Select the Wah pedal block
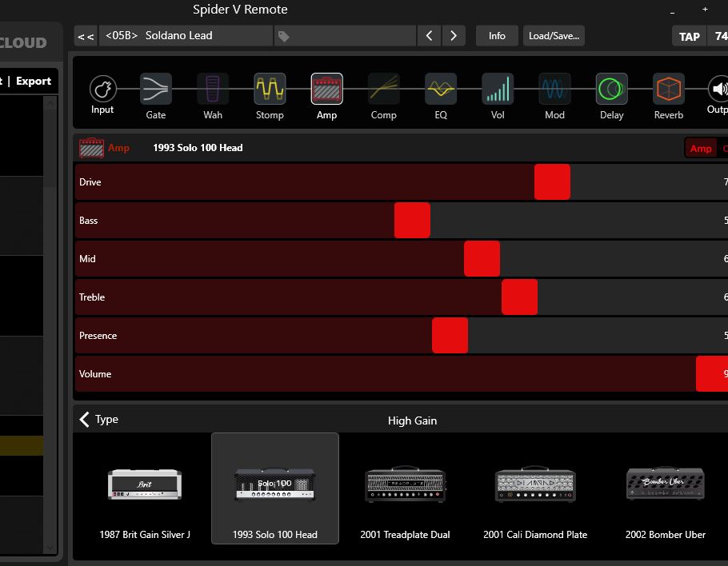The width and height of the screenshot is (728, 566). [x=213, y=89]
